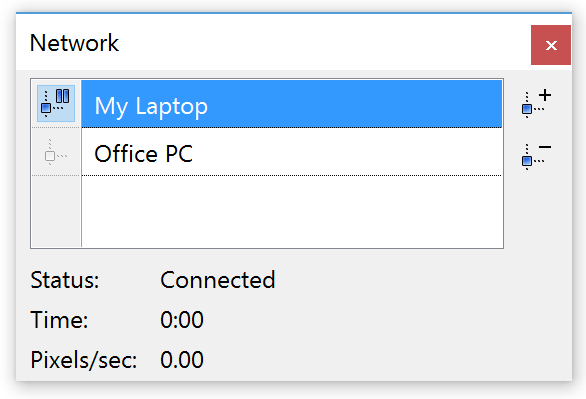Click blank space right of Office PC text

point(348,152)
